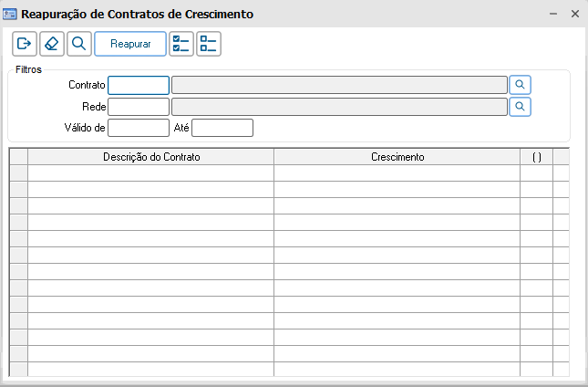Click the Descrição do Contrato column header
The width and height of the screenshot is (588, 387).
tap(150, 157)
